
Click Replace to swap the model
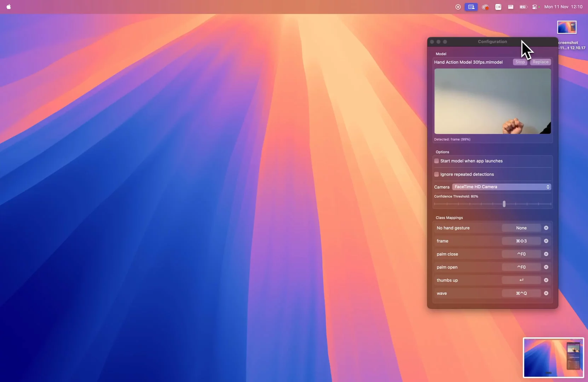pyautogui.click(x=540, y=62)
